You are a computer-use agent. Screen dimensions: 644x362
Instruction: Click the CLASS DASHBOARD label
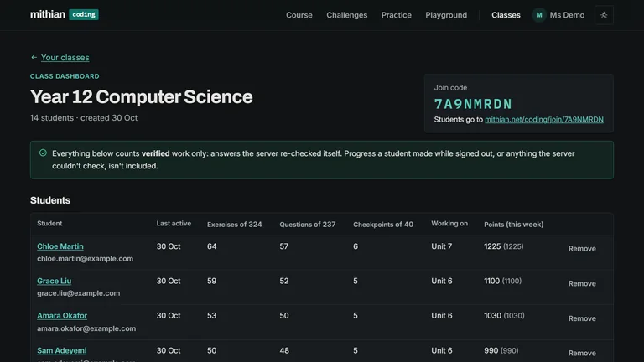[x=65, y=76]
